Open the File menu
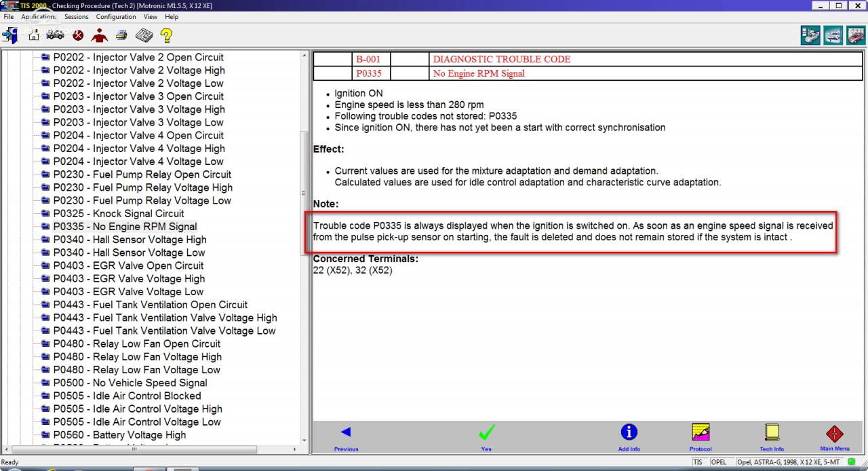Screen dimensions: 868x471 (9, 17)
